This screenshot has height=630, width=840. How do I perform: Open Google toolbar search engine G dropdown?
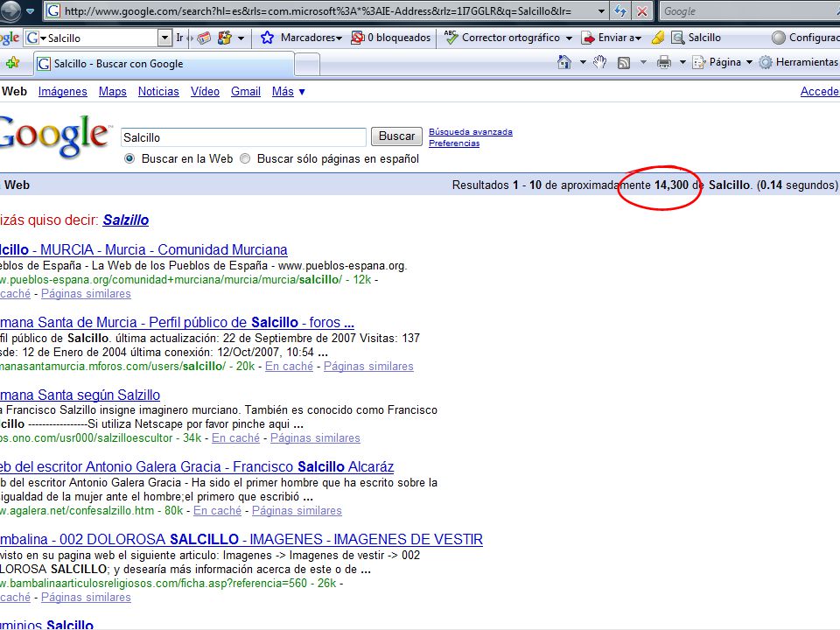(36, 38)
